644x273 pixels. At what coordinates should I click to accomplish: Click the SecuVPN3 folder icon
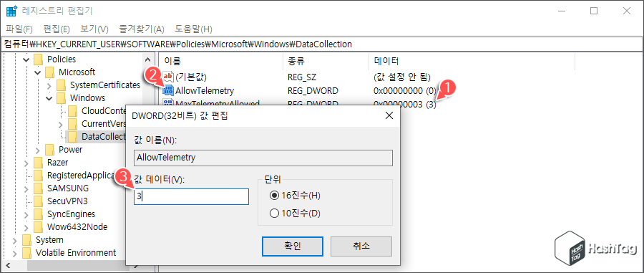(38, 201)
